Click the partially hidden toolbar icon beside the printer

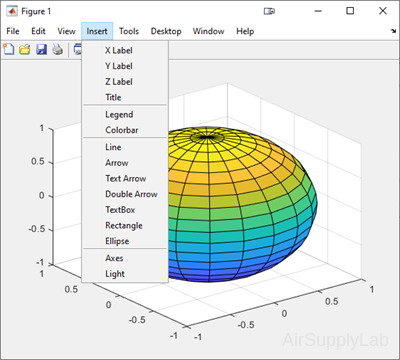[78, 50]
